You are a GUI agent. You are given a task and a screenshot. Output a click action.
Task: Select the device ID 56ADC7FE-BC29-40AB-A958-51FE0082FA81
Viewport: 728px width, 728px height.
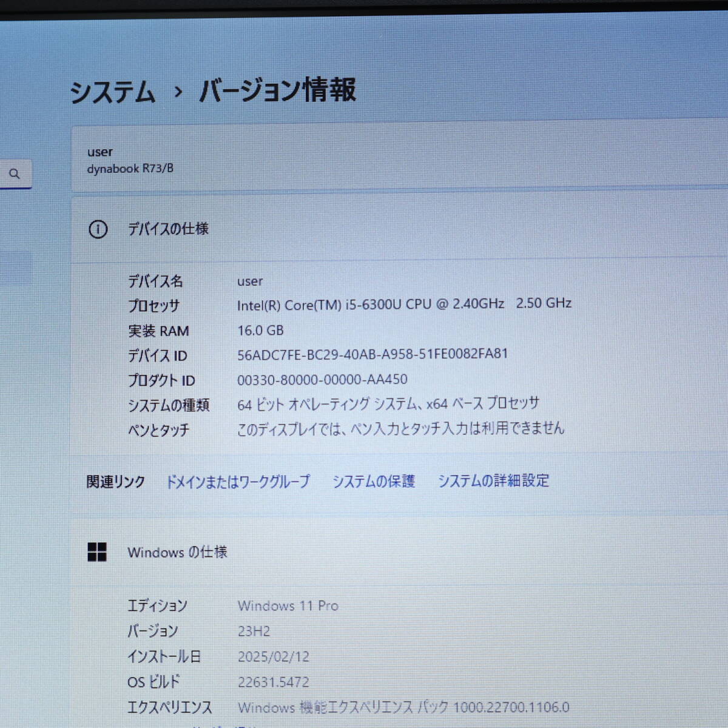tap(372, 354)
